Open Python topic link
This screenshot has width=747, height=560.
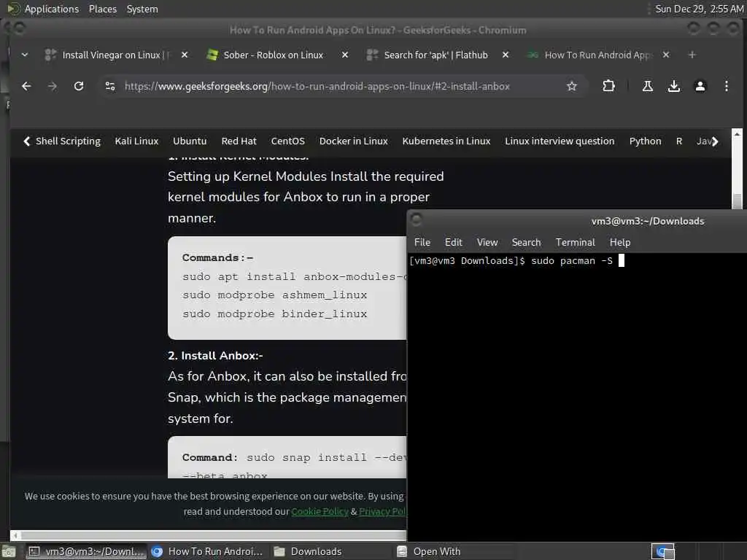[645, 141]
